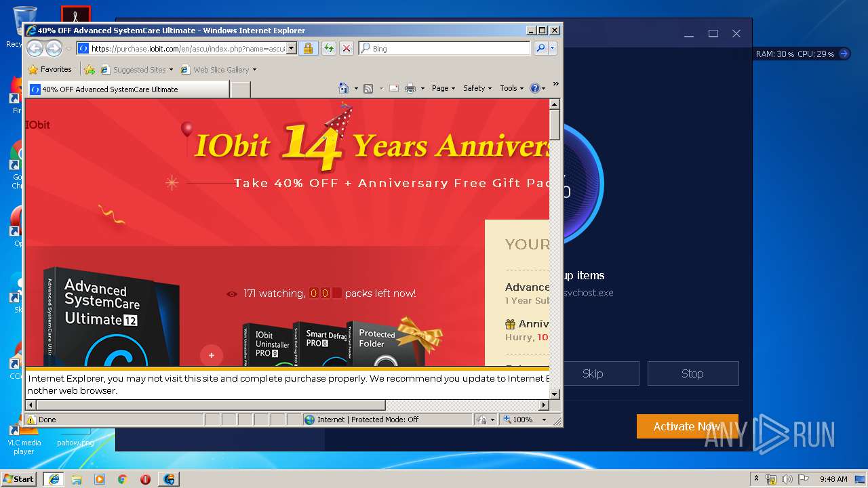Click the volume speaker tray icon
The width and height of the screenshot is (868, 488).
point(787,479)
